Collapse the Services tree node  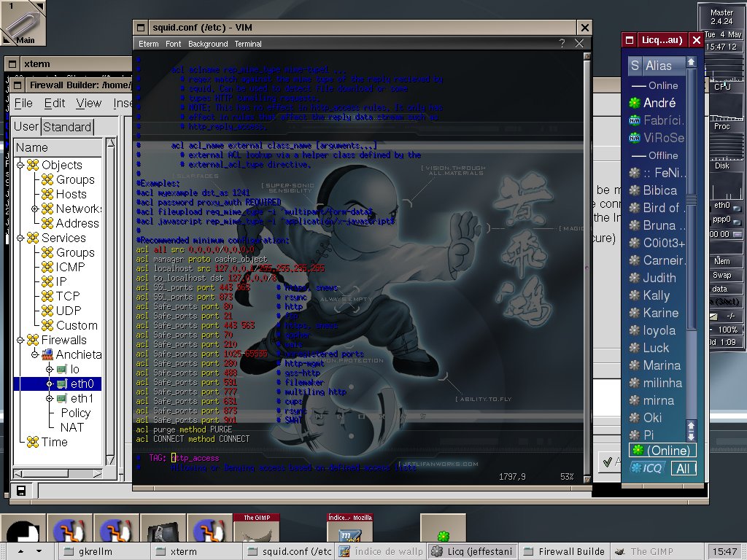(20, 238)
